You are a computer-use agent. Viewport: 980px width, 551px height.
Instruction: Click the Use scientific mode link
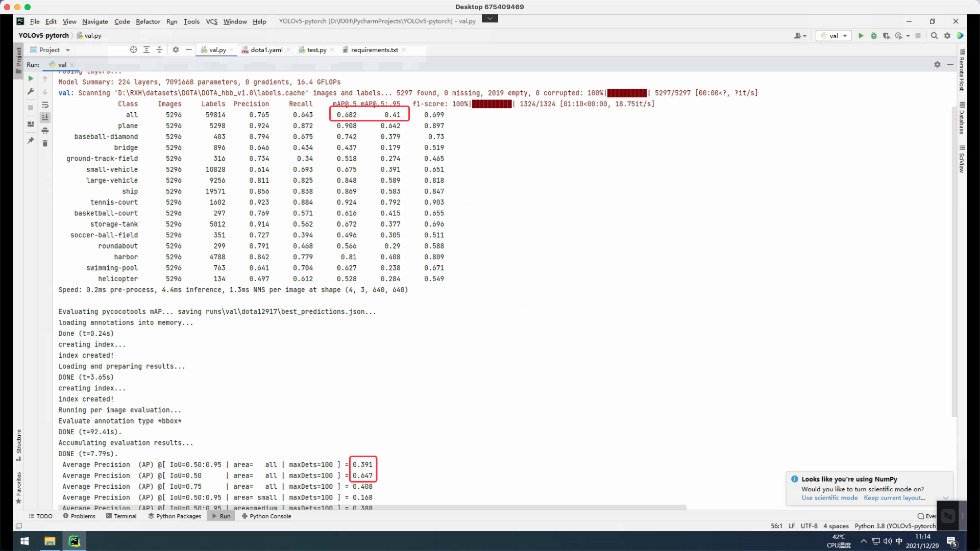click(829, 498)
